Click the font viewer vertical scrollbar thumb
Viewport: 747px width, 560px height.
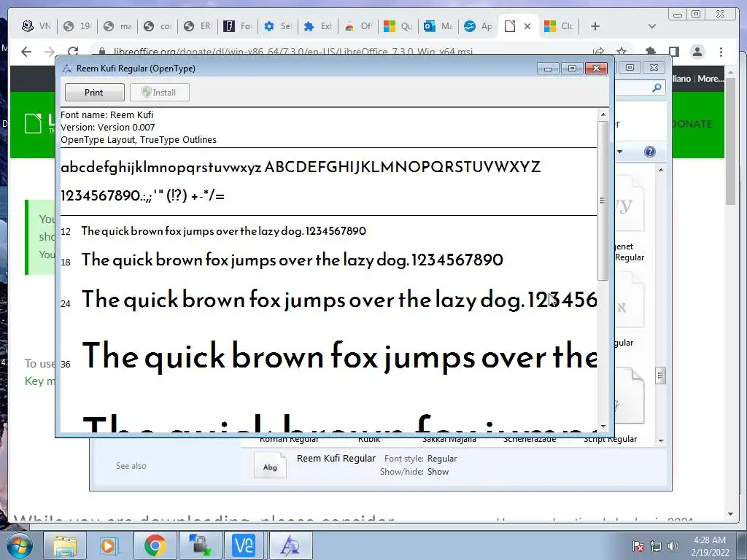pos(603,201)
